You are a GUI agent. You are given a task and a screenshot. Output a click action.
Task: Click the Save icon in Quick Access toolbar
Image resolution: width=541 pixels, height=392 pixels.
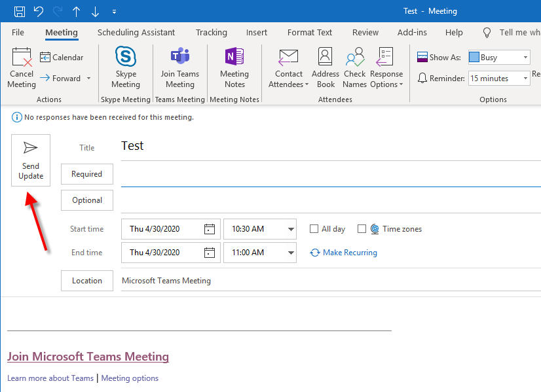tap(18, 10)
